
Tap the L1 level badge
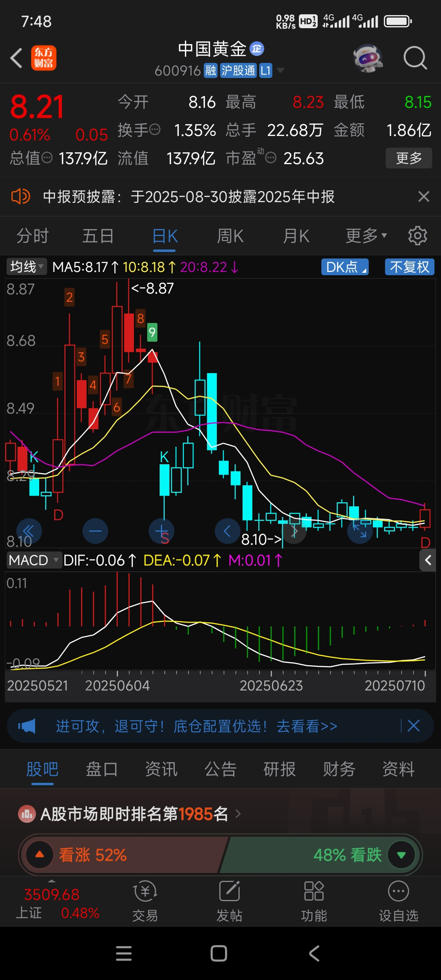click(266, 71)
